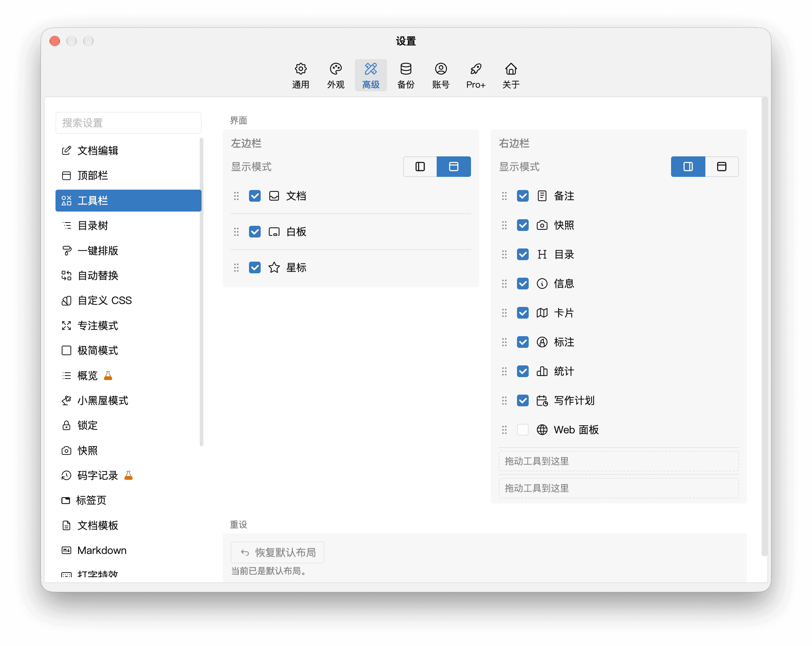Open 一键排版 settings
Viewport: 812px width, 646px height.
pyautogui.click(x=129, y=250)
